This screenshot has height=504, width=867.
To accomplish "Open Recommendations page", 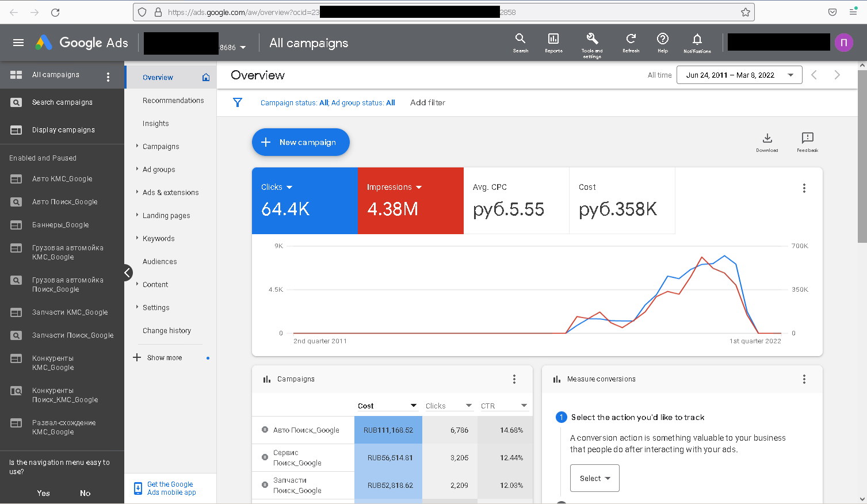I will coord(173,100).
